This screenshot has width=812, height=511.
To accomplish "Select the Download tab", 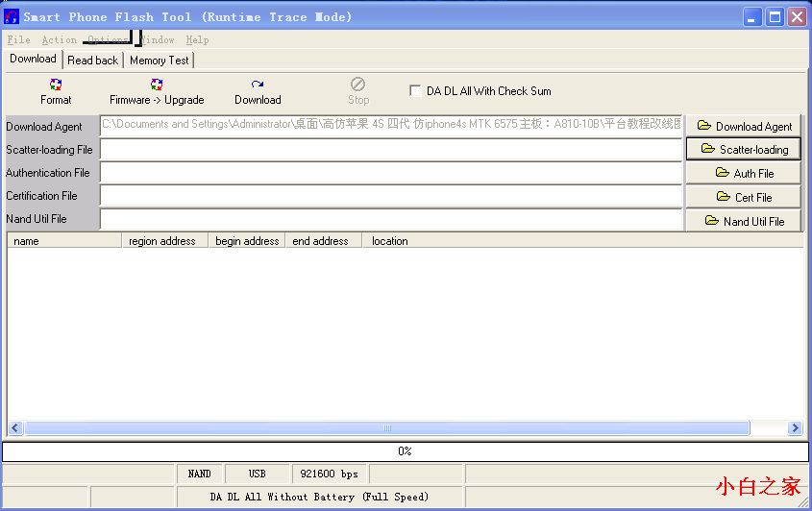I will pos(33,59).
